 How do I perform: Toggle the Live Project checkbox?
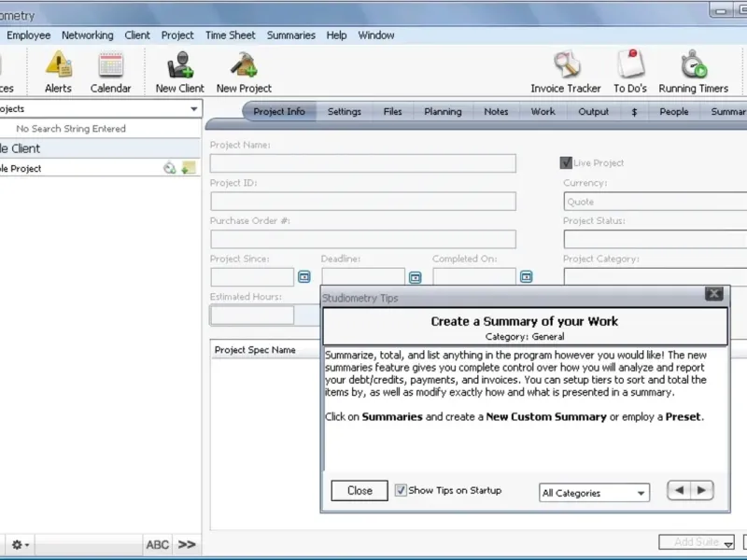[x=566, y=162]
